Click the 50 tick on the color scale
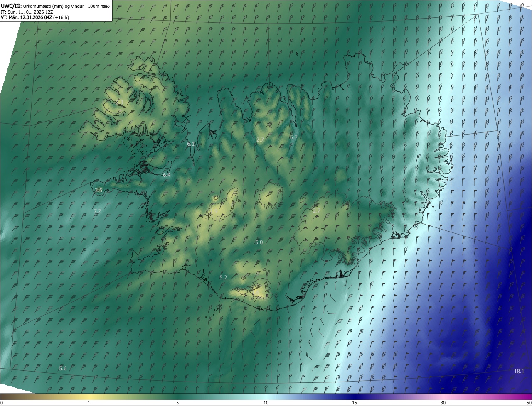Image resolution: width=532 pixels, height=406 pixels. 529,403
